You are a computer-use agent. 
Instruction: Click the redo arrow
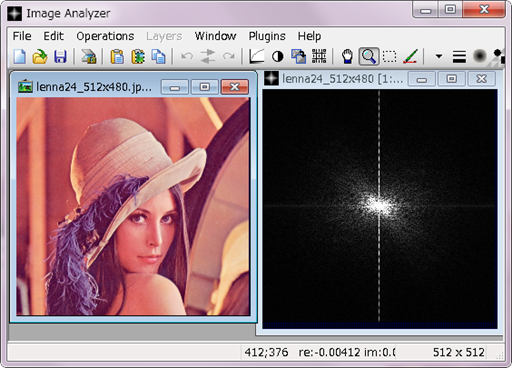(x=229, y=56)
